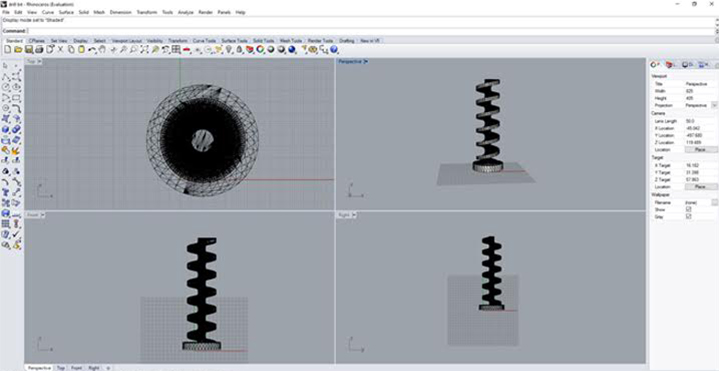Open Edit Layers from the toolbar

(x=250, y=49)
